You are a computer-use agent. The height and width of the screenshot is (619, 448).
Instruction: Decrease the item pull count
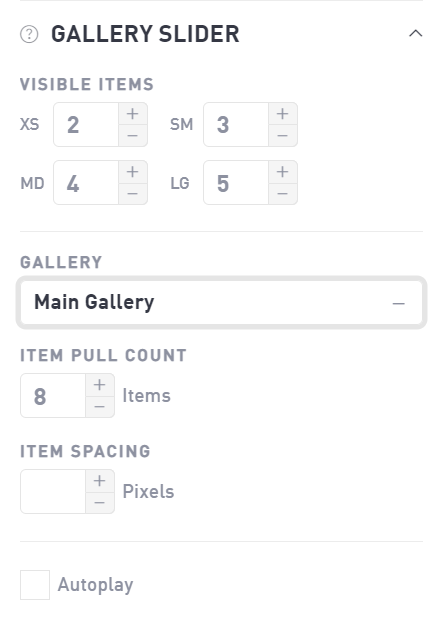point(100,407)
